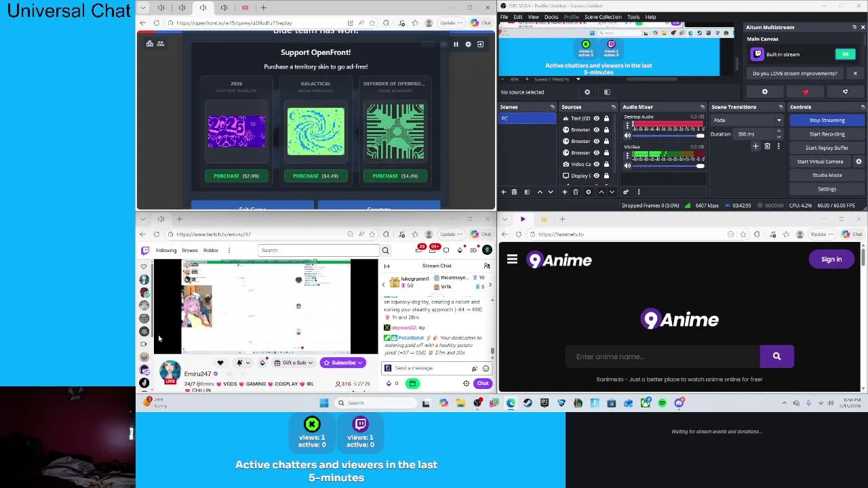
Task: Click Stop Streaming in OBS Controls
Action: tap(827, 120)
